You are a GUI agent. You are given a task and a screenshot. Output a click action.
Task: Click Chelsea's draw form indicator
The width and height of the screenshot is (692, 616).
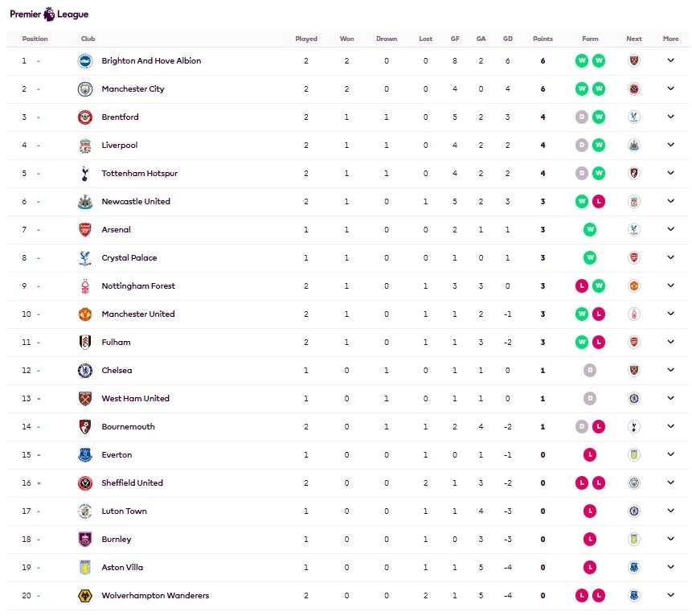point(591,371)
